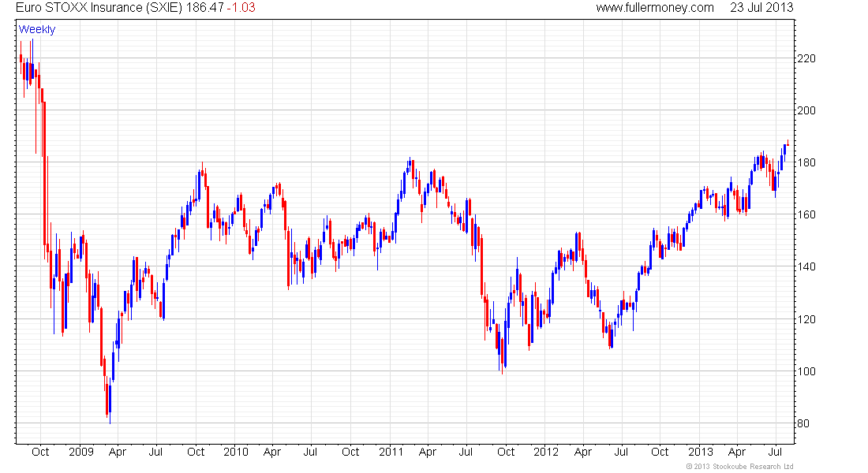Click the Oct label just before 2013
Screen dimensions: 868x473
[660, 452]
